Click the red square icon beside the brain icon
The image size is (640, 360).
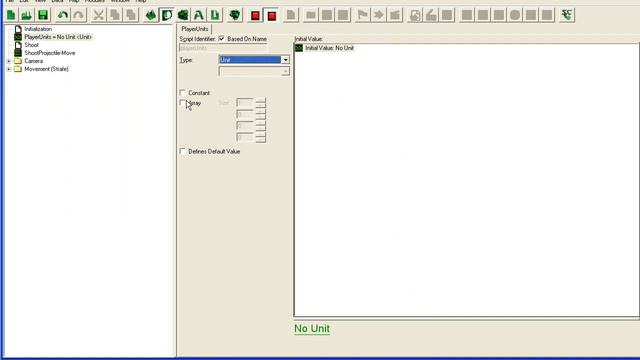[255, 16]
